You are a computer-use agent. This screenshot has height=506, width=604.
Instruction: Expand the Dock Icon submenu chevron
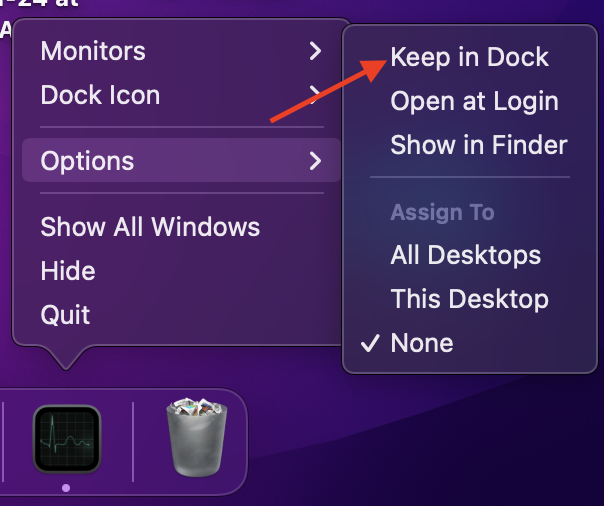click(x=314, y=96)
